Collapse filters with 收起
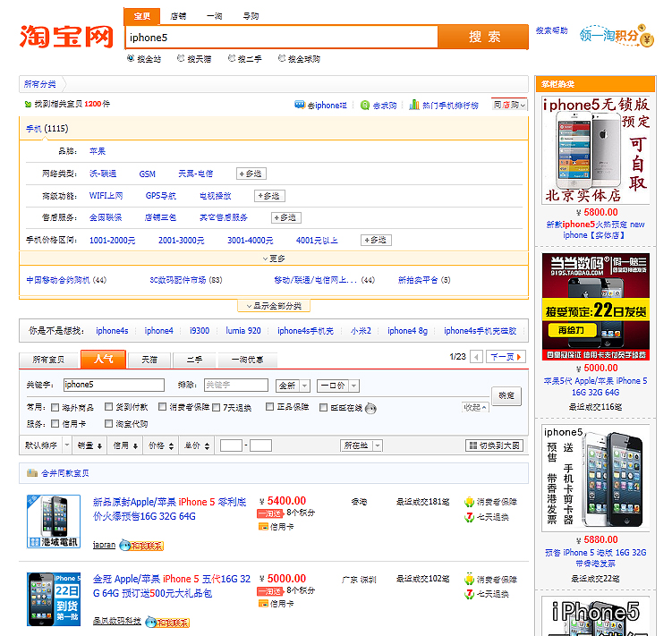672x636 pixels. click(x=475, y=407)
